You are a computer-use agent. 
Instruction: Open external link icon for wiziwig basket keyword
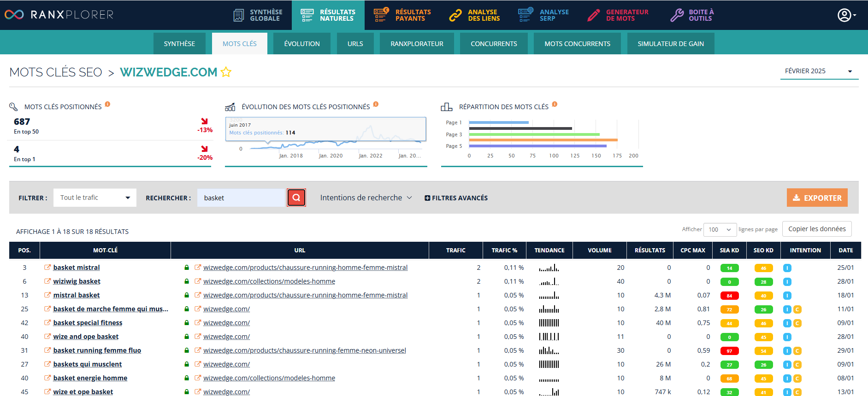coord(47,281)
